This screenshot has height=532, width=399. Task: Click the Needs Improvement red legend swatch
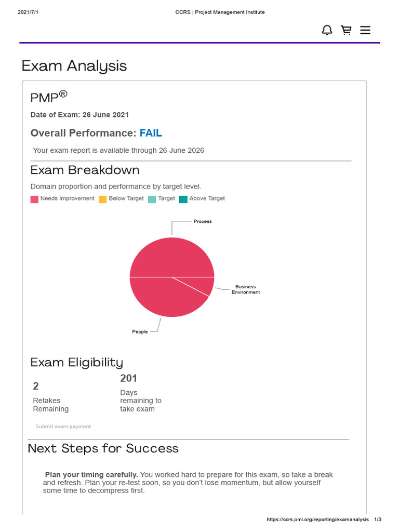pos(34,199)
